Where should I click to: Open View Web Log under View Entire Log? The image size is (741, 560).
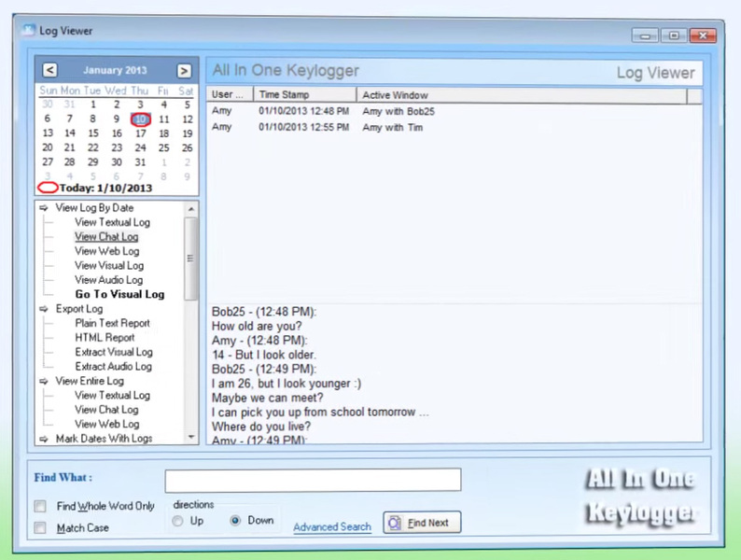[x=106, y=424]
